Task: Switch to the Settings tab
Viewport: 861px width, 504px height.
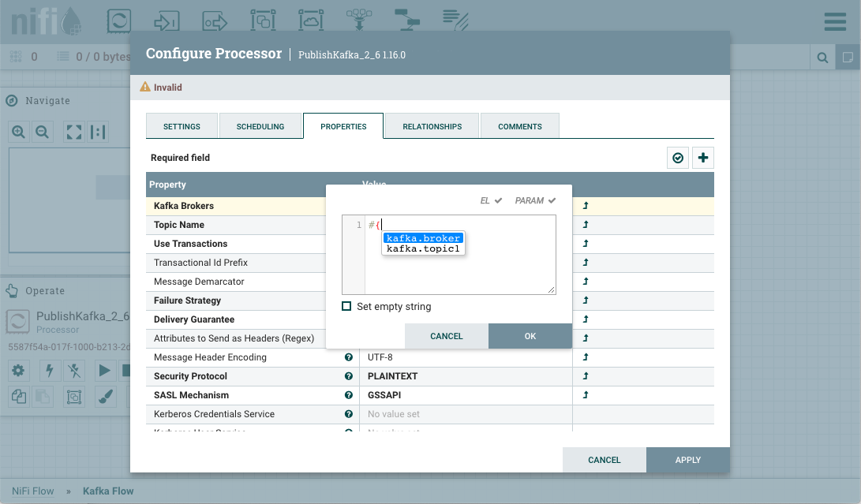Action: 182,126
